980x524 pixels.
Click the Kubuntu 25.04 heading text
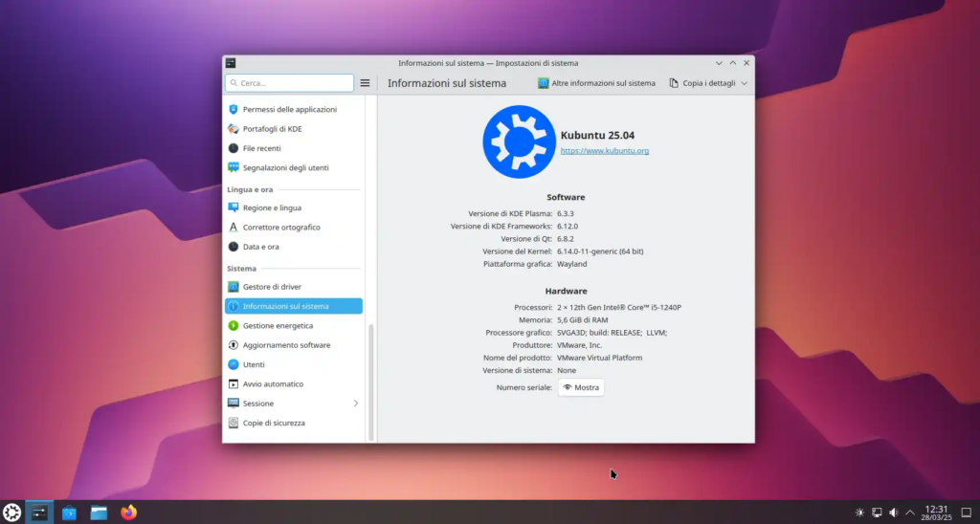click(597, 135)
